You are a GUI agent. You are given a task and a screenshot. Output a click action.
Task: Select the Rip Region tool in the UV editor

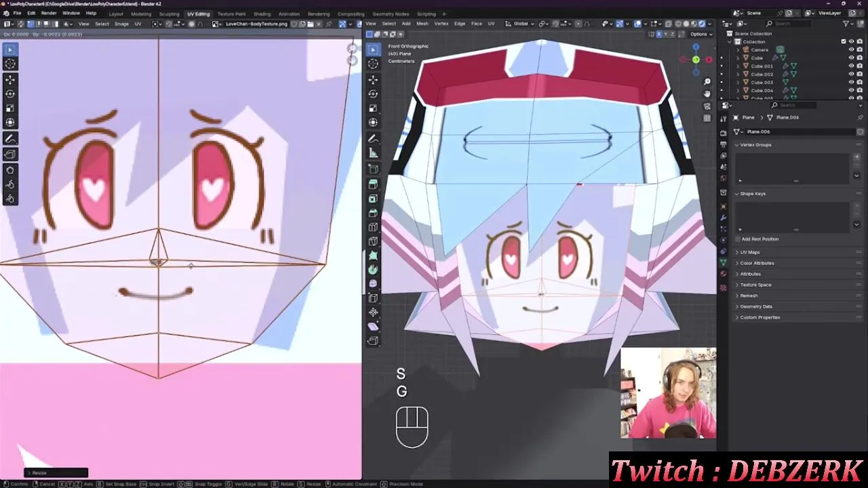10,154
